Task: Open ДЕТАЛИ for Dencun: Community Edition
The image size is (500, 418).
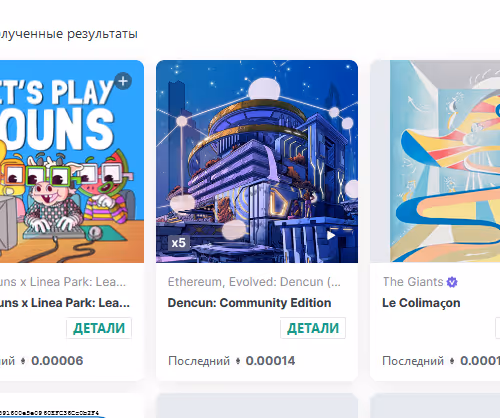Action: [313, 328]
